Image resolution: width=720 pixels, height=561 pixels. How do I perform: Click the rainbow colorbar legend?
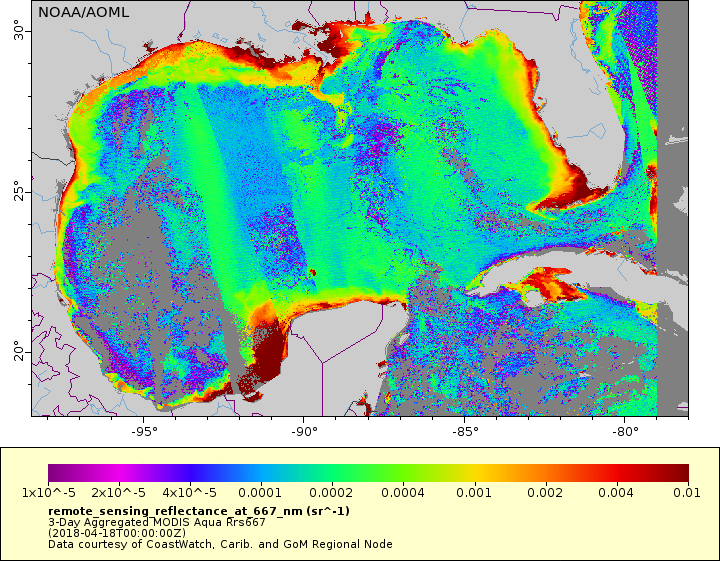point(368,473)
